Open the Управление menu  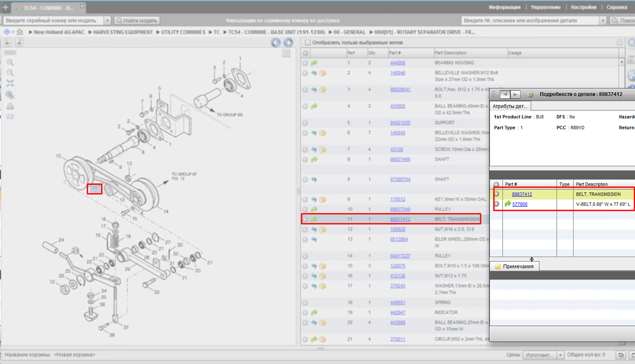(x=546, y=7)
